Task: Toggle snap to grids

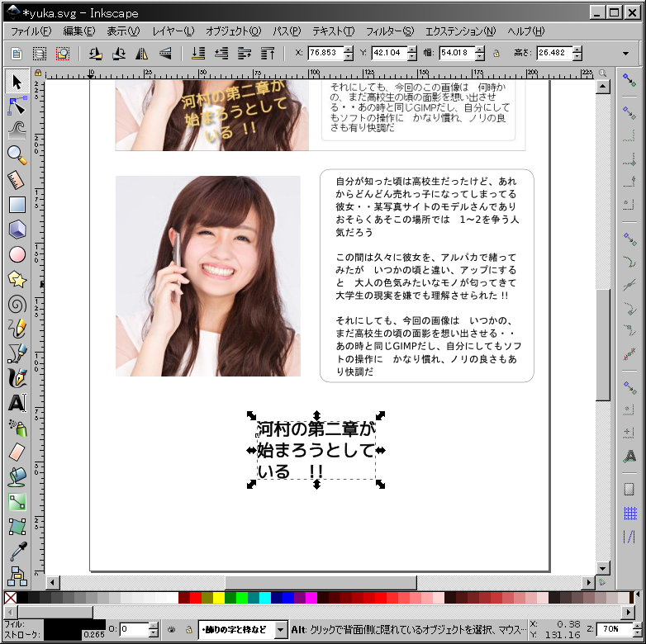Action: pyautogui.click(x=629, y=513)
